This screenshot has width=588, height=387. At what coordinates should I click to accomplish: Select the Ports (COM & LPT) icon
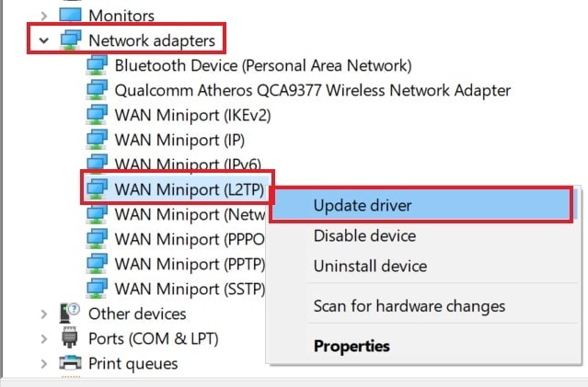point(69,337)
